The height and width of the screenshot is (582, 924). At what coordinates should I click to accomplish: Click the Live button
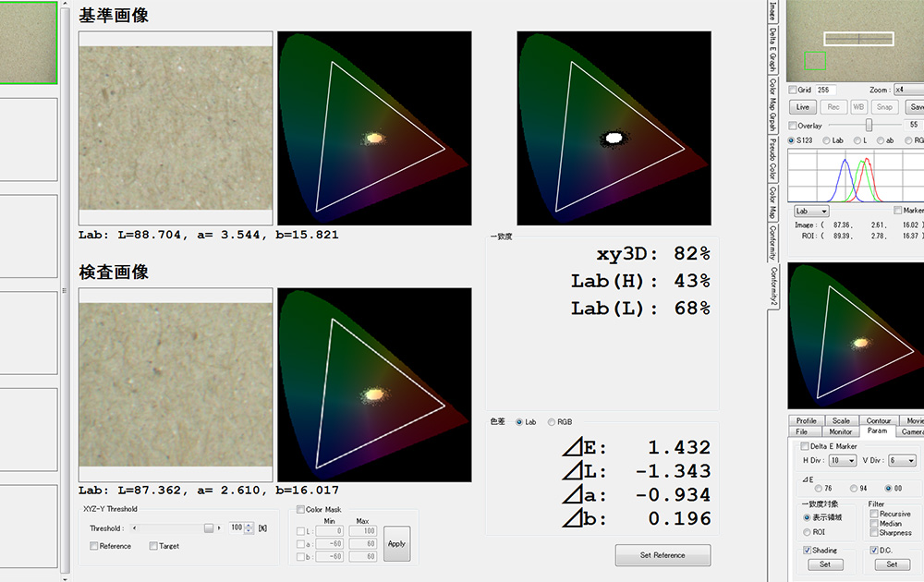pos(803,107)
